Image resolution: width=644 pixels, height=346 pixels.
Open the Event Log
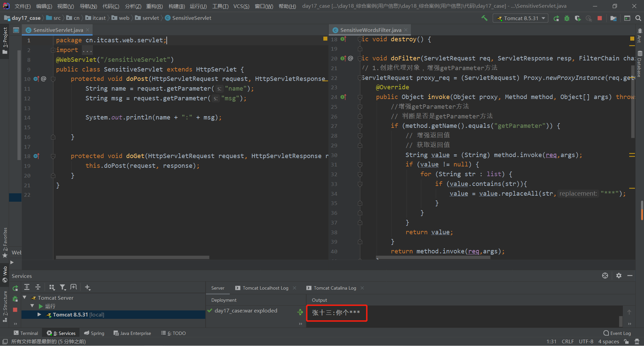617,333
